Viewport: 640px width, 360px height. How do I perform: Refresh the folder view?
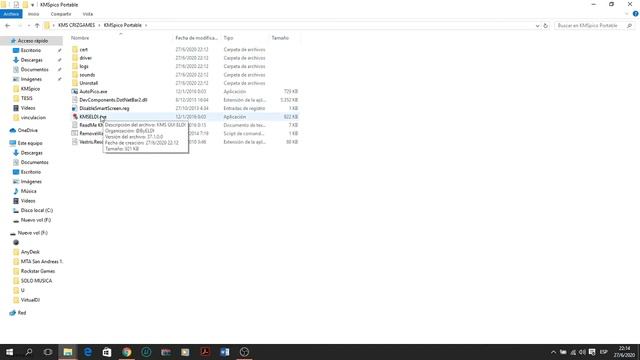(546, 25)
